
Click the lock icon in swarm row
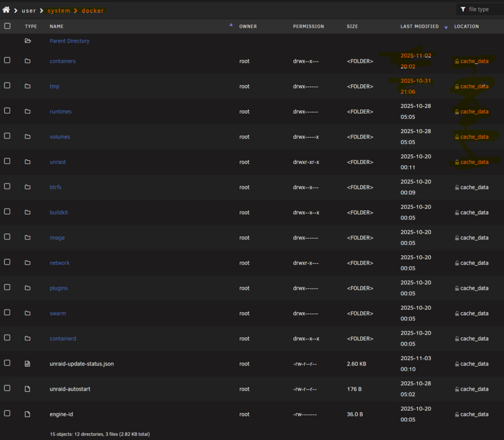point(457,313)
